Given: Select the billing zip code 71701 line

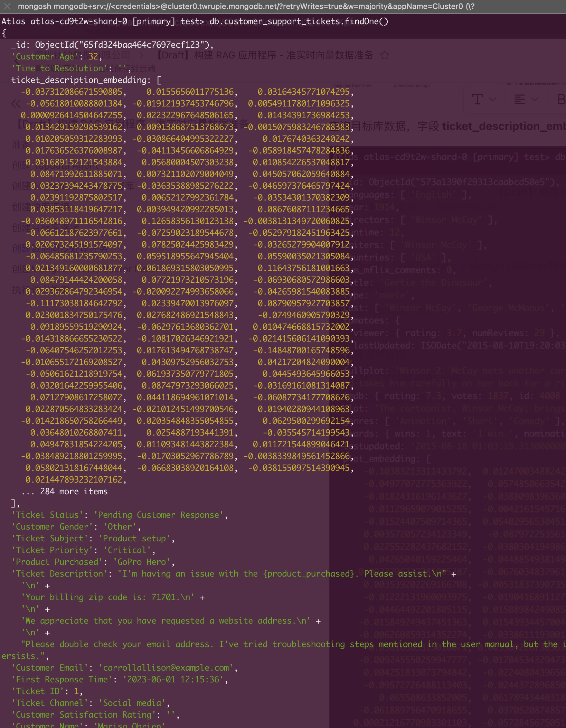Looking at the screenshot, I should 108,597.
